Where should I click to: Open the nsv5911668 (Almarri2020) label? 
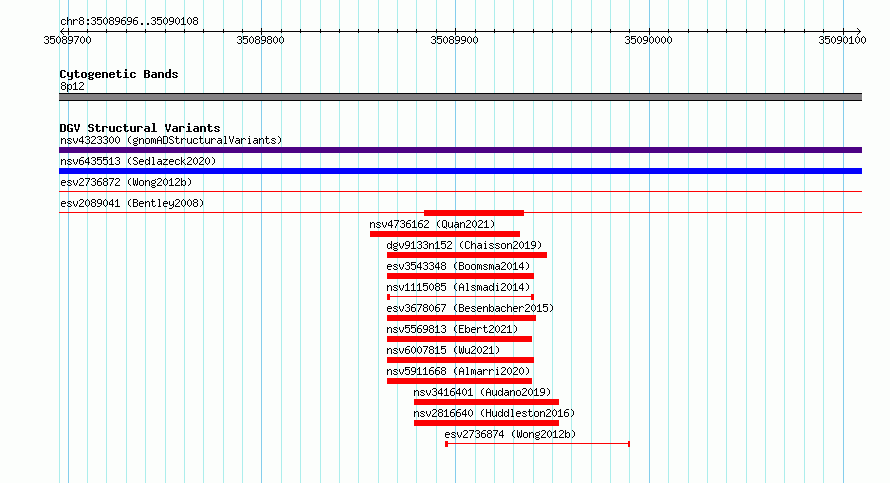458,371
